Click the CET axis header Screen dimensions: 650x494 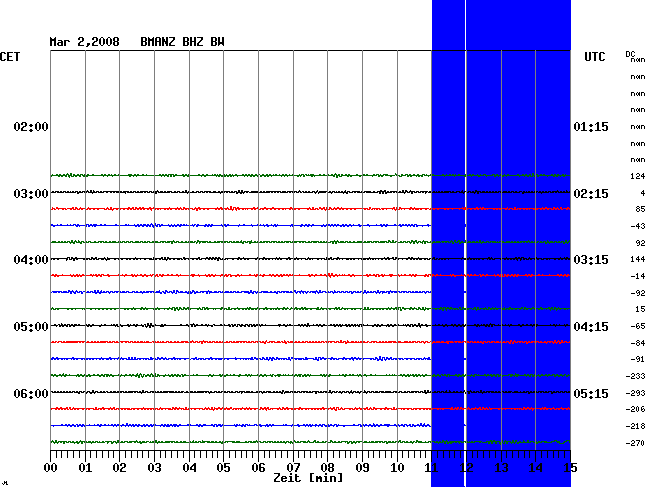(10, 57)
